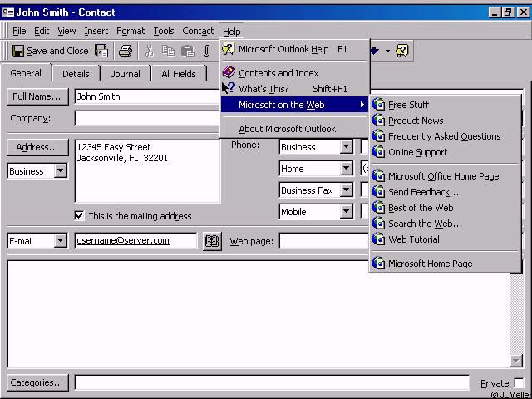Click the Office Assistant icon at toolbar end
The height and width of the screenshot is (399, 532).
402,51
